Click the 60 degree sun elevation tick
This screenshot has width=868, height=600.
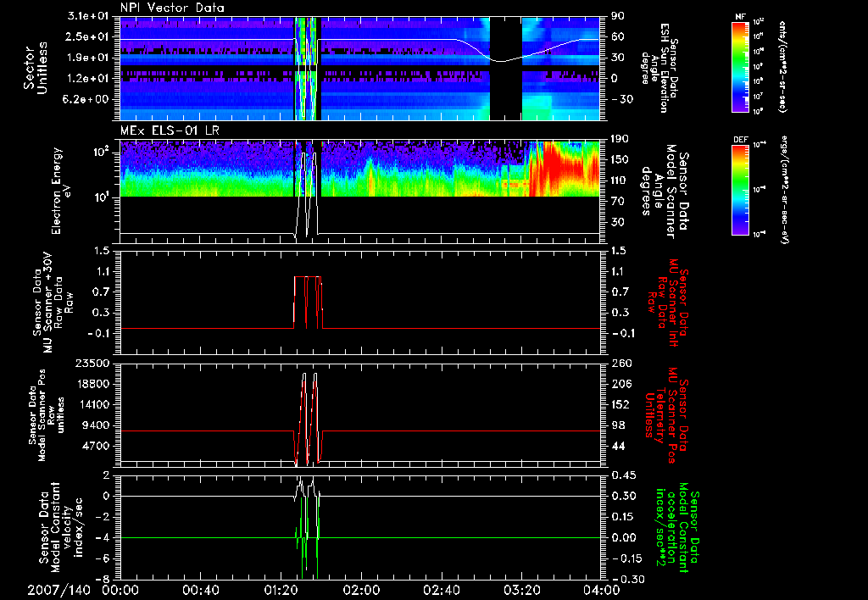click(x=618, y=36)
